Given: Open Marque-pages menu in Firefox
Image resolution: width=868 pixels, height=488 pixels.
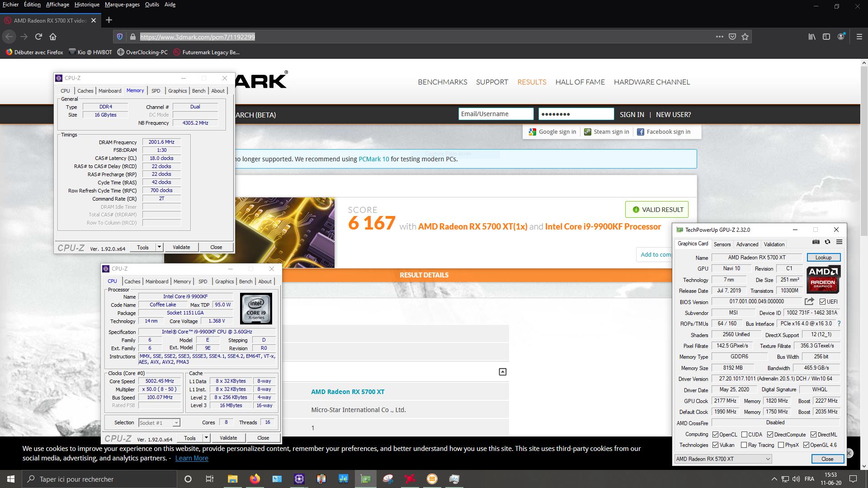Looking at the screenshot, I should point(122,5).
